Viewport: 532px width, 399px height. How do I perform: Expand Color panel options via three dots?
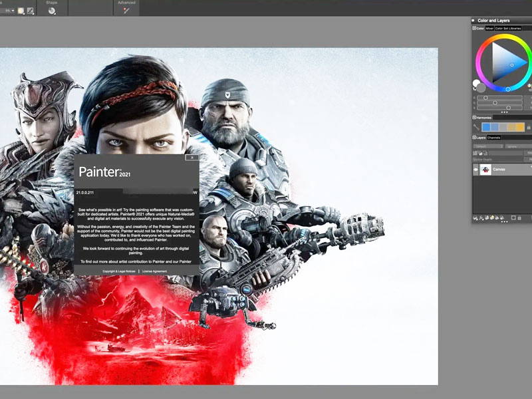coord(505,112)
